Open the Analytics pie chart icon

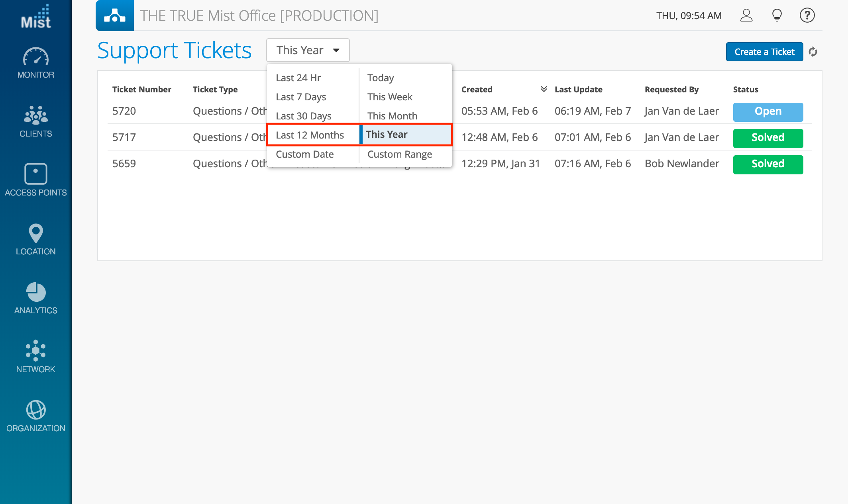[x=35, y=293]
